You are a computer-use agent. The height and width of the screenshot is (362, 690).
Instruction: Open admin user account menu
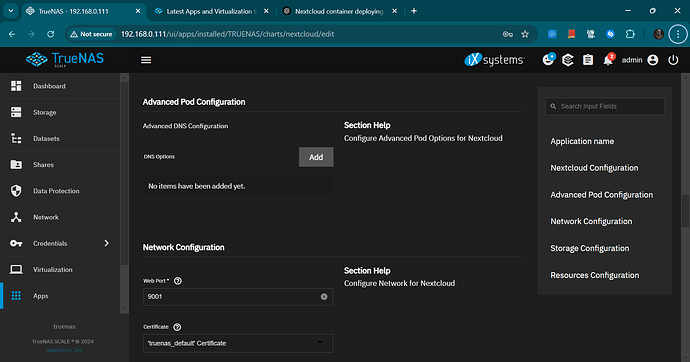(x=640, y=60)
